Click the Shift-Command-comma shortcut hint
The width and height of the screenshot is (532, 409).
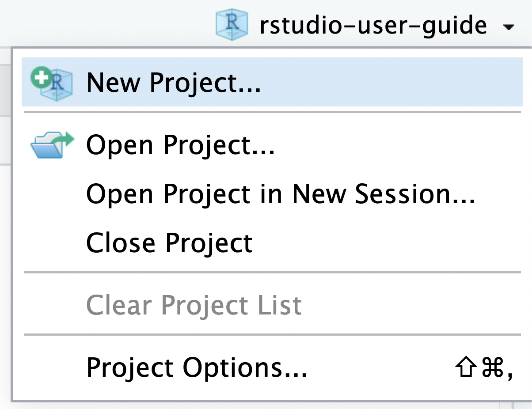point(483,367)
